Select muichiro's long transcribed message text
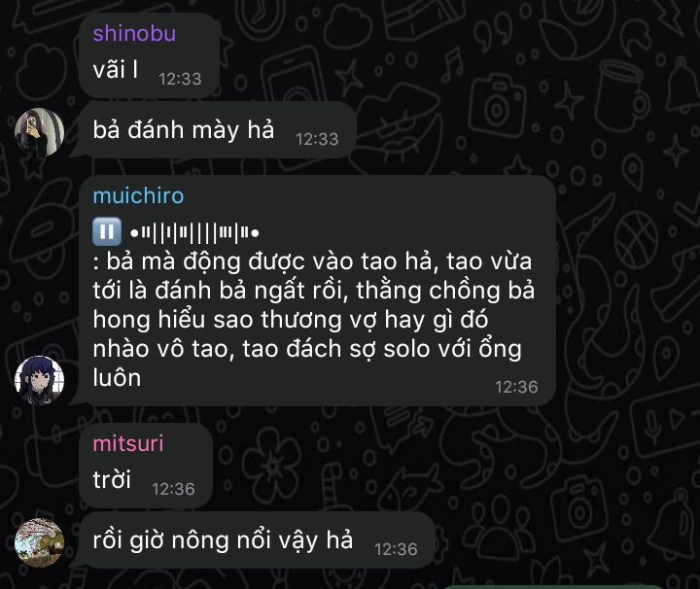The image size is (700, 589). coord(313,319)
